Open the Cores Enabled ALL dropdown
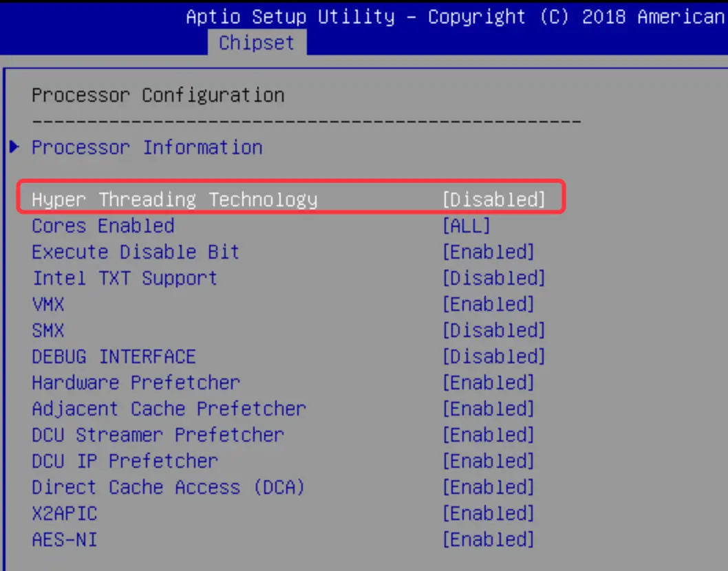 click(466, 226)
